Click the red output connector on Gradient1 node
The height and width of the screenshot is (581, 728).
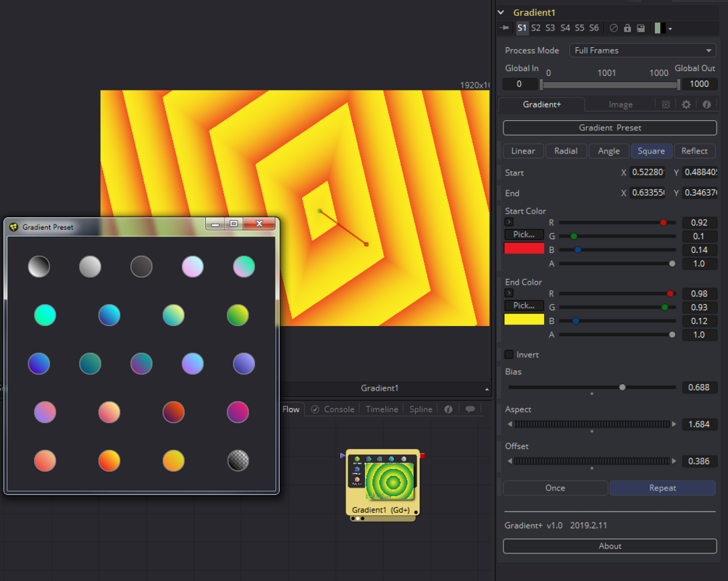coord(422,456)
